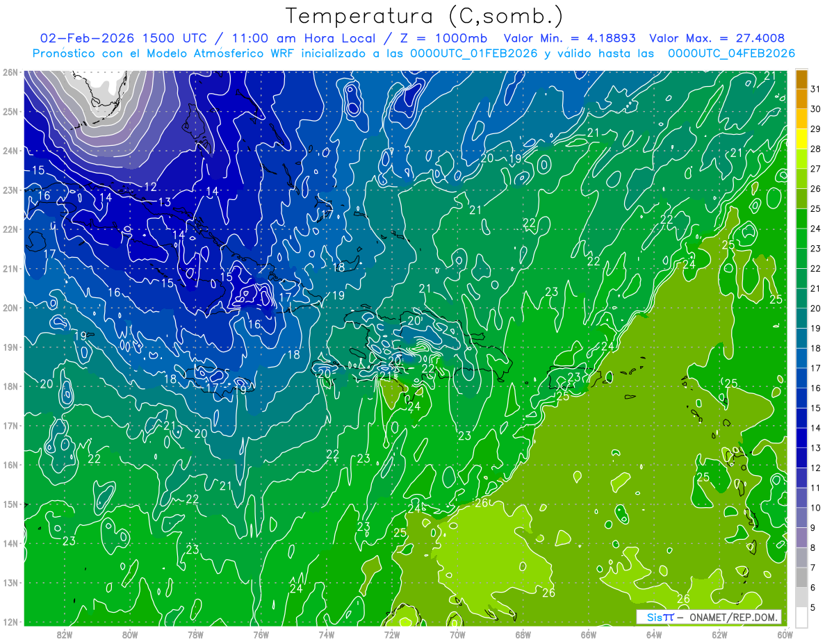Viewport: 834px width, 644px height.
Task: Click the 25N latitude axis label
Action: [10, 112]
